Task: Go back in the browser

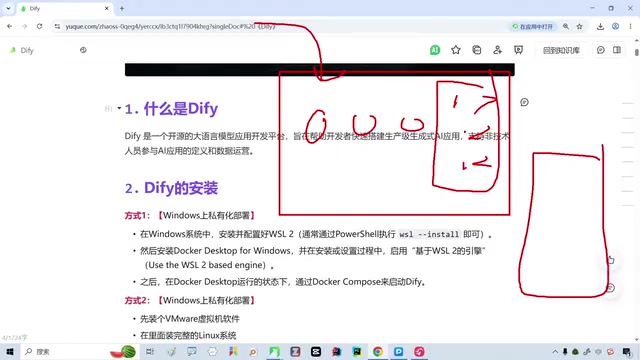Action: click(x=9, y=26)
